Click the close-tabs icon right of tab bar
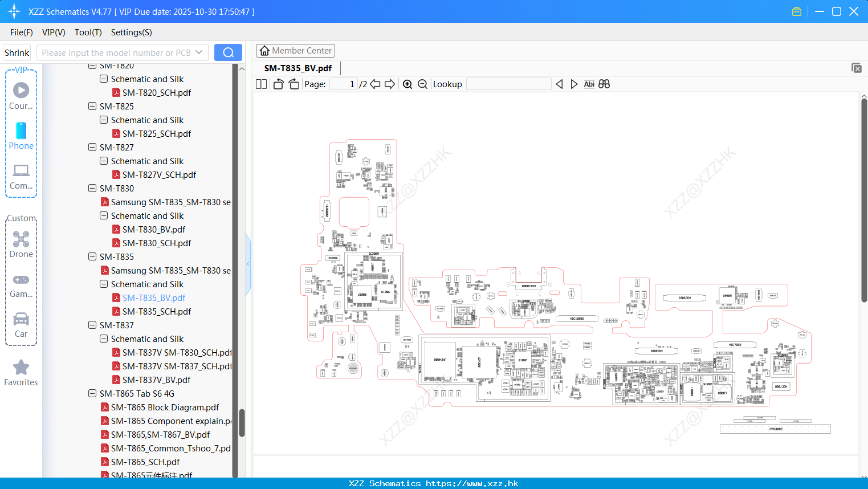Screen dimensions: 868x489 coord(857,68)
